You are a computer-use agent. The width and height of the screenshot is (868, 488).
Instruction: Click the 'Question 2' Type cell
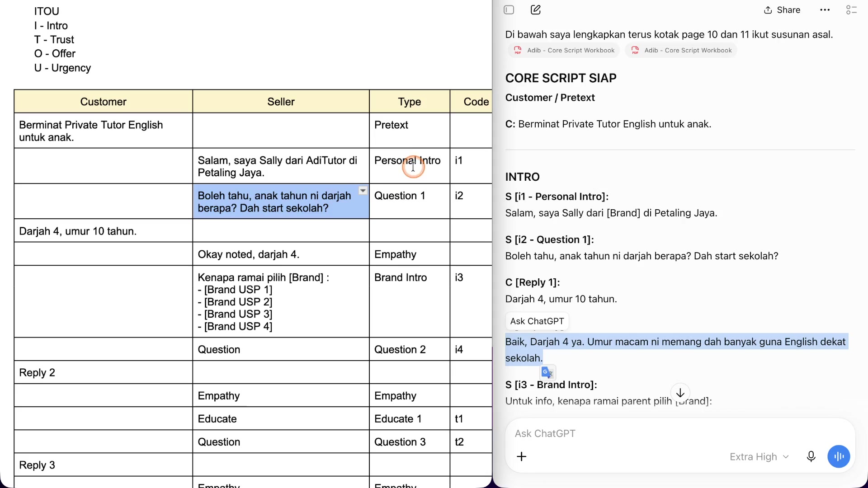click(x=410, y=350)
